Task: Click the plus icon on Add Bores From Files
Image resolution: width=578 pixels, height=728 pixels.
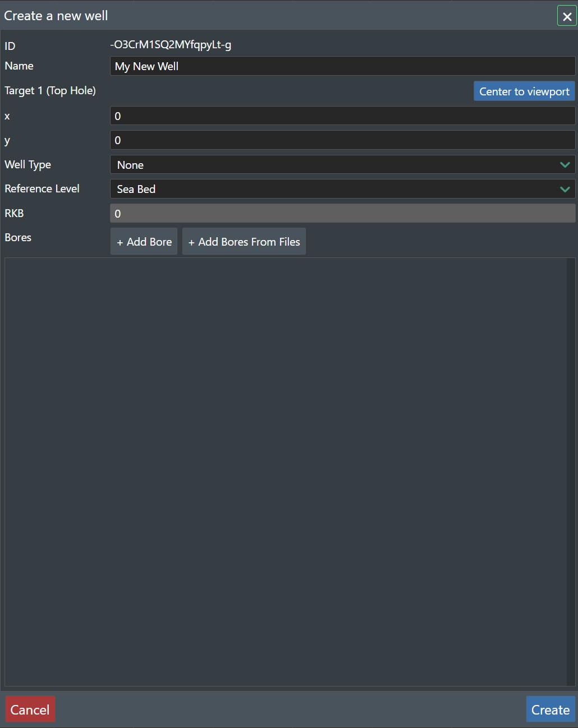Action: [191, 242]
